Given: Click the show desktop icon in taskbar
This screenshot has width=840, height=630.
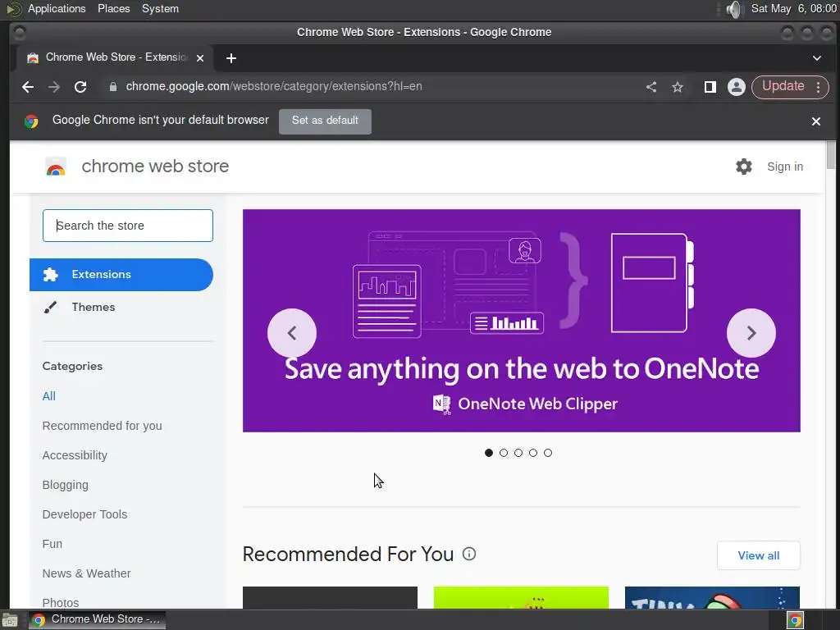Looking at the screenshot, I should [x=10, y=620].
